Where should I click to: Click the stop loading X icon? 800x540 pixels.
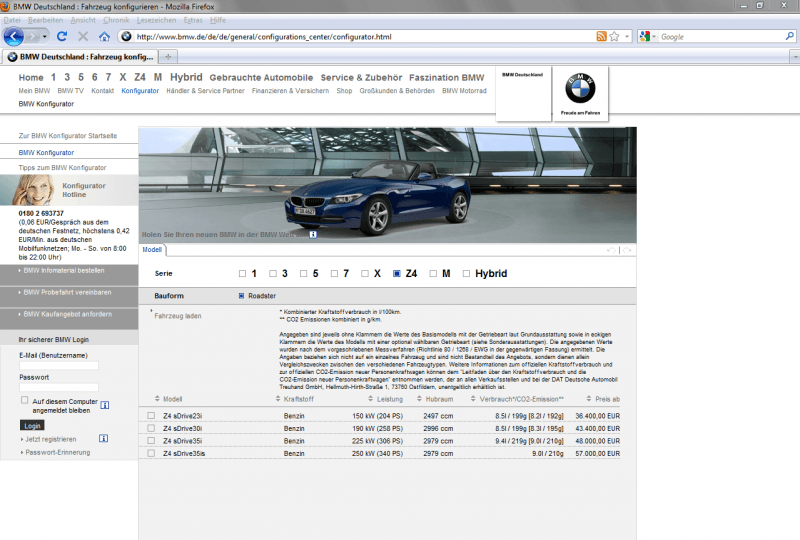83,36
